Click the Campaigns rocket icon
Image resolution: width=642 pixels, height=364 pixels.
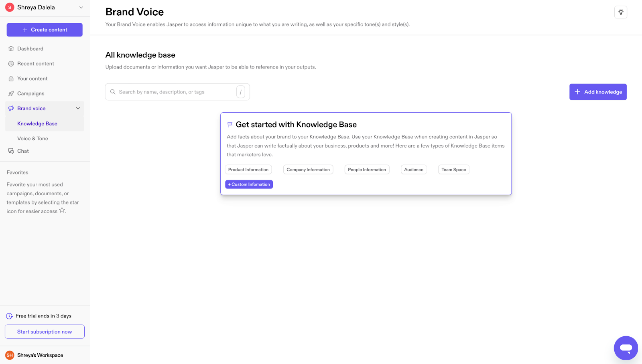(x=11, y=93)
